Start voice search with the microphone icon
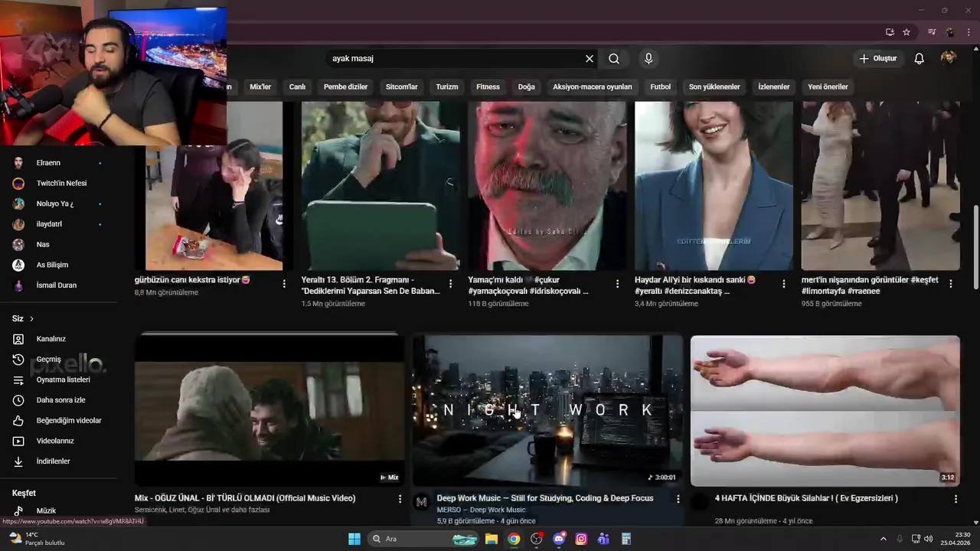 648,58
